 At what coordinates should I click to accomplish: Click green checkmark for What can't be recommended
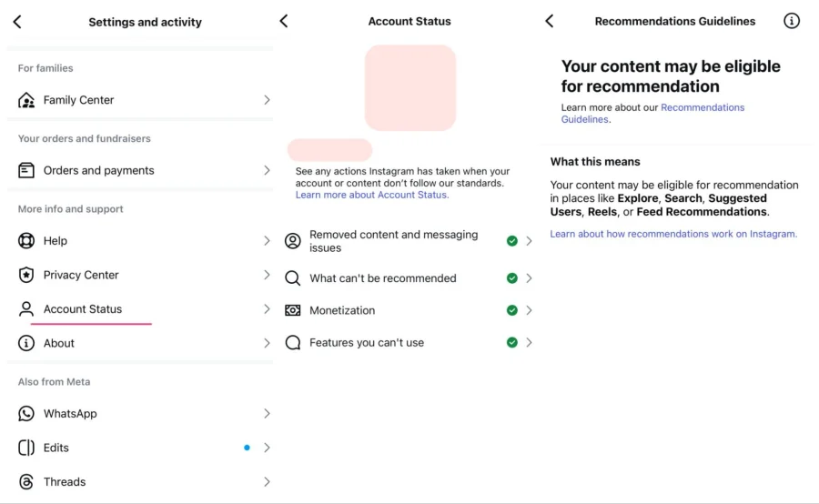pyautogui.click(x=512, y=278)
